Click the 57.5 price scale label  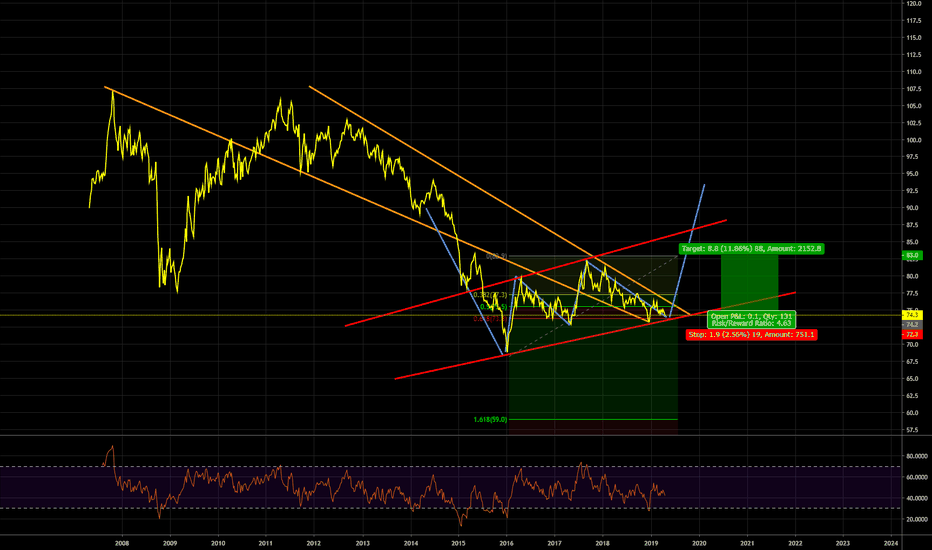914,430
